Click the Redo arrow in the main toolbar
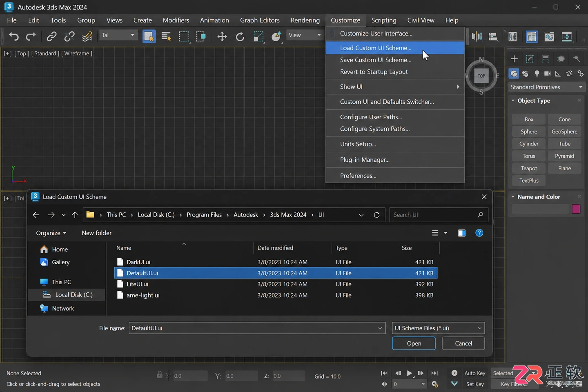Viewport: 588px width, 392px height. pyautogui.click(x=31, y=36)
